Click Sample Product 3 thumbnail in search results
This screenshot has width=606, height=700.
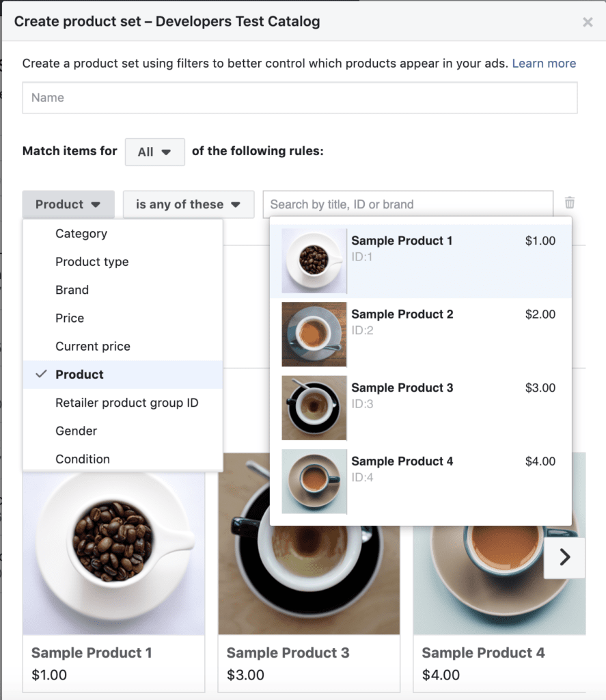(x=314, y=408)
